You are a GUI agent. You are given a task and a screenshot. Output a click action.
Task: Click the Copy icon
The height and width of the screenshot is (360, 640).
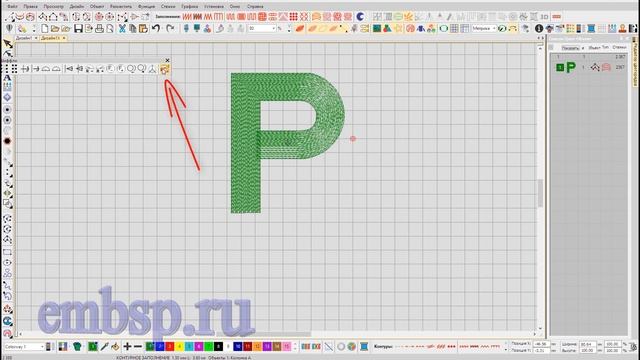point(132,28)
